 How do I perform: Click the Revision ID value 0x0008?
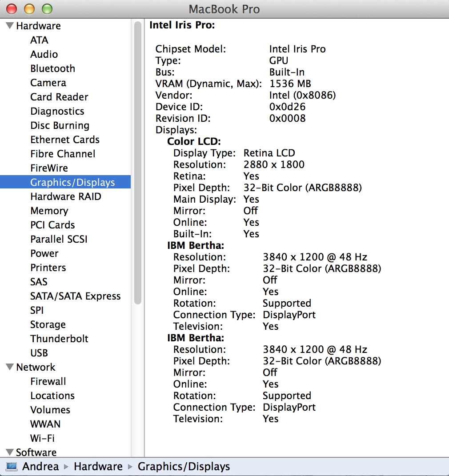[288, 118]
